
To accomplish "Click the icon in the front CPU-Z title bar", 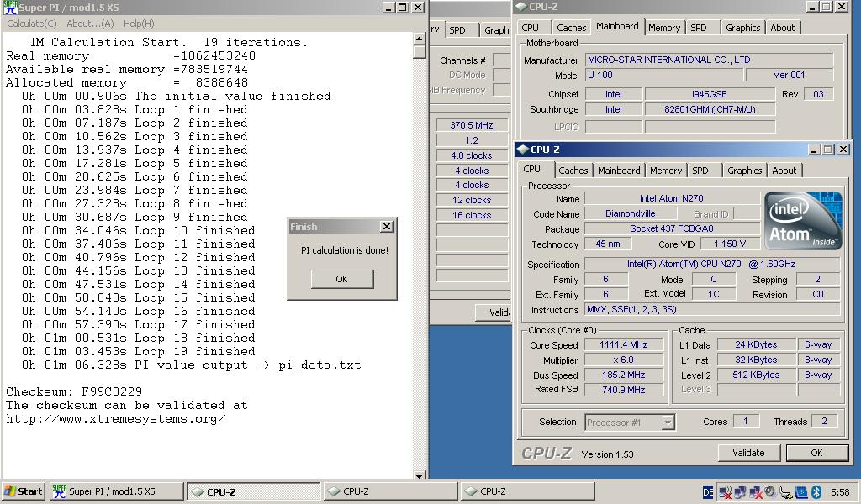I will (x=523, y=150).
